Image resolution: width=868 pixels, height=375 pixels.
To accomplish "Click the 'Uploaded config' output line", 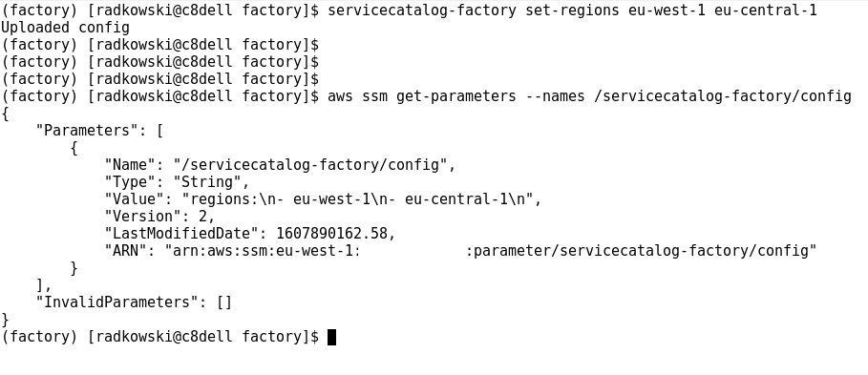I will (x=65, y=28).
